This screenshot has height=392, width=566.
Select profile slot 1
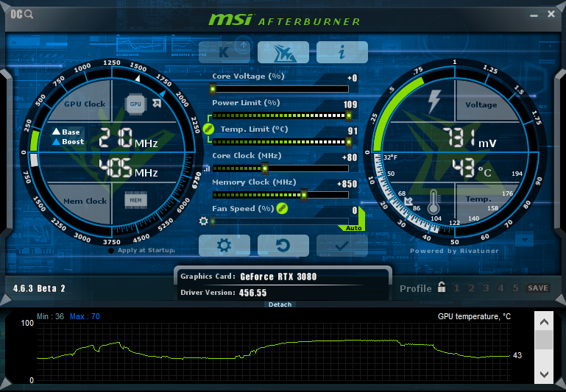pos(456,288)
